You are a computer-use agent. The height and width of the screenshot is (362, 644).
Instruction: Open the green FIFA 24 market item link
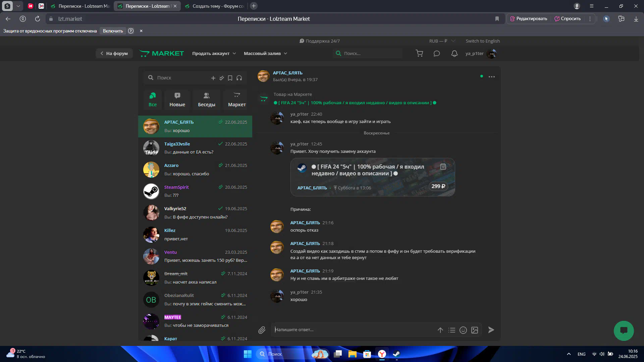click(355, 103)
